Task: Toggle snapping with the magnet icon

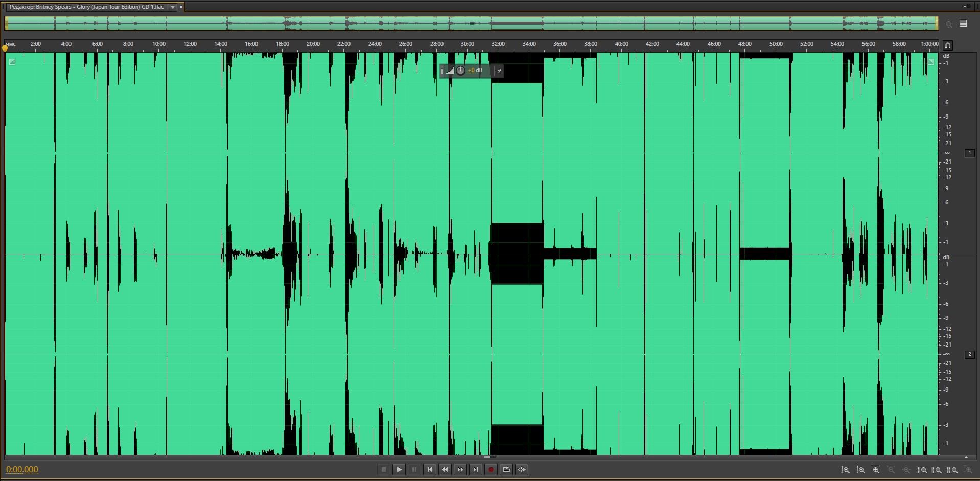Action: [948, 45]
